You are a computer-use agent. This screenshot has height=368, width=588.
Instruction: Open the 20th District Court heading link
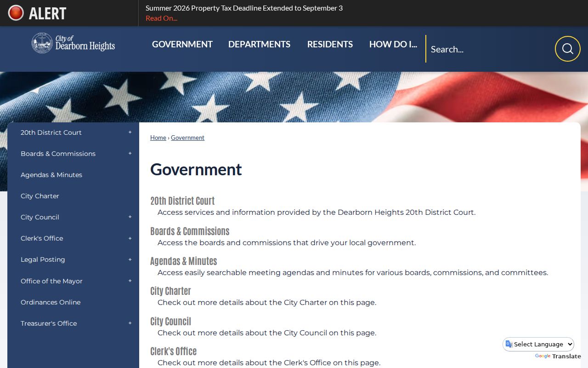click(x=182, y=201)
